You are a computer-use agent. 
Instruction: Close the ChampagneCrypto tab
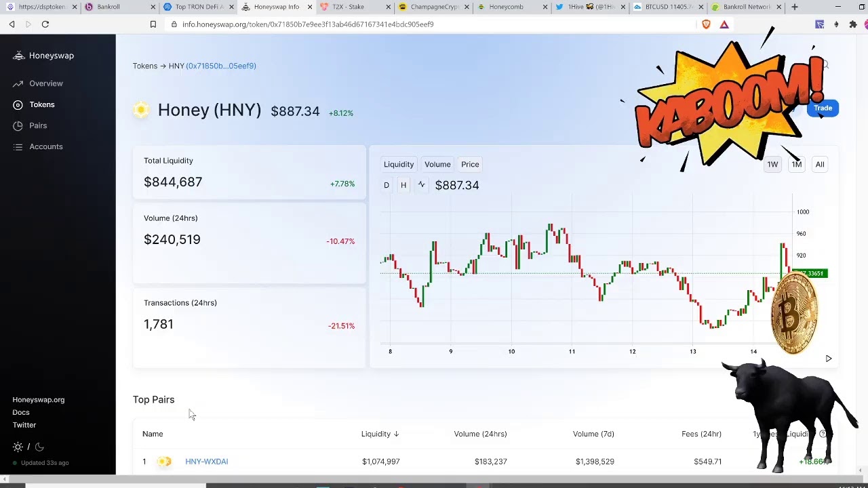click(x=467, y=7)
